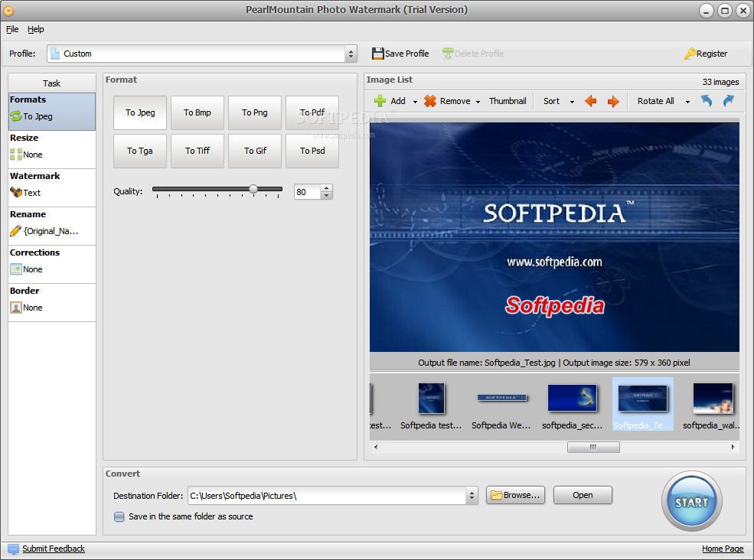
Task: Expand the Sort dropdown arrow
Action: (x=572, y=102)
